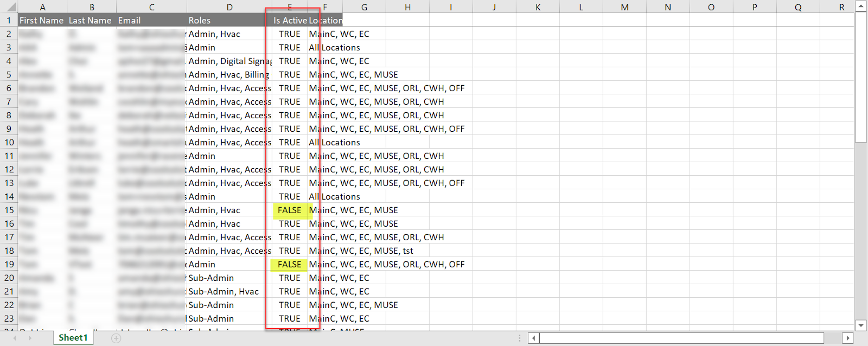
Task: Click the highlighted FALSE cell in row 15
Action: click(x=289, y=210)
